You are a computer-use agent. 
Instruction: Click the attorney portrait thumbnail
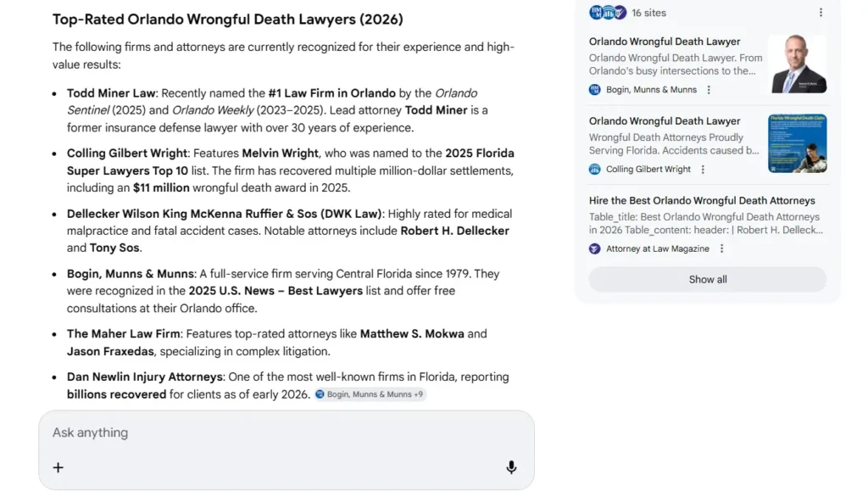798,64
